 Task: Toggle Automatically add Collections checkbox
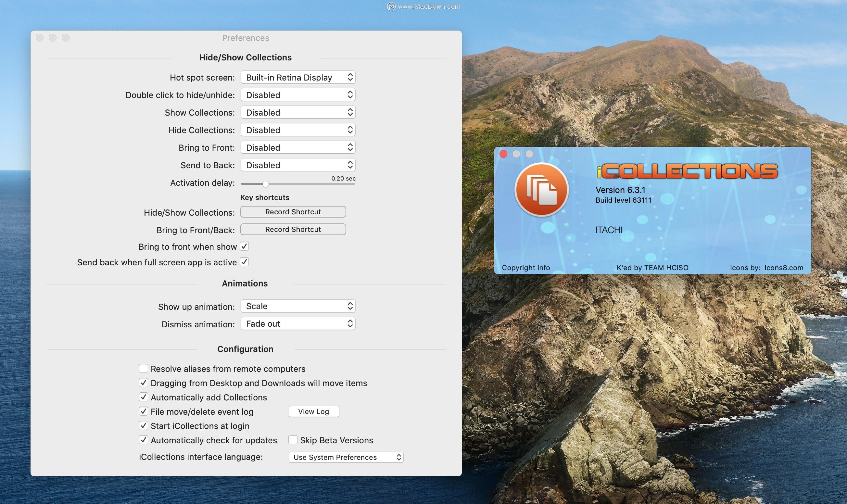click(x=143, y=397)
